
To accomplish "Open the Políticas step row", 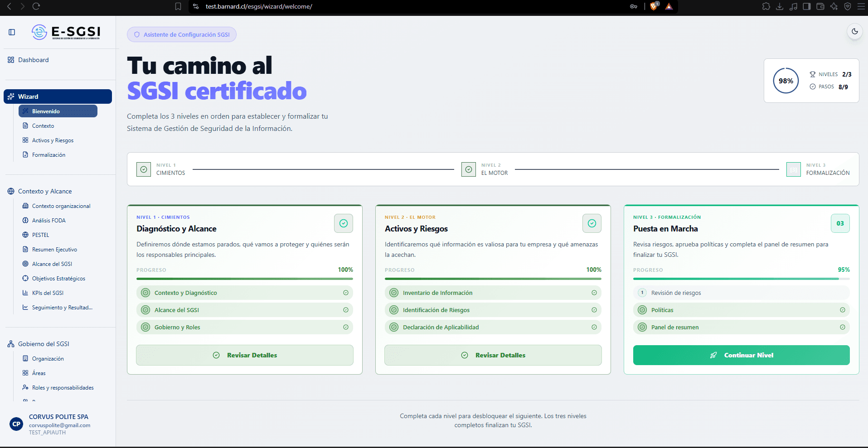I will (742, 310).
